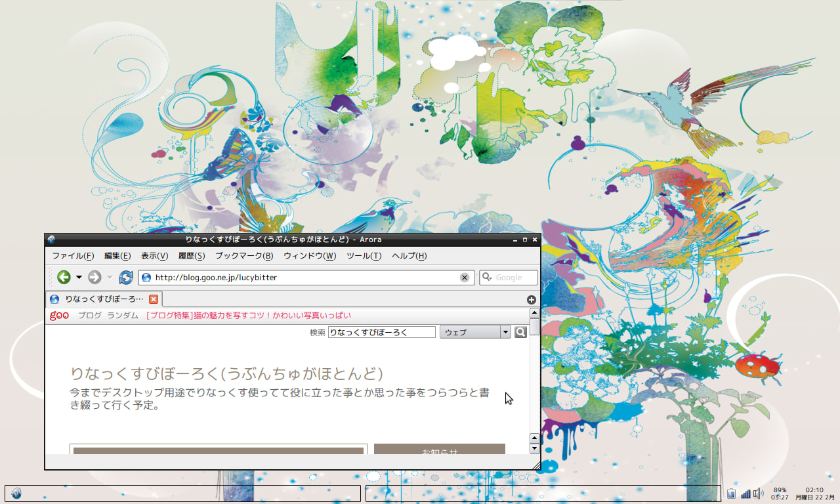Click the battery icon in tray
Screen dimensions: 840x504
pos(731,493)
